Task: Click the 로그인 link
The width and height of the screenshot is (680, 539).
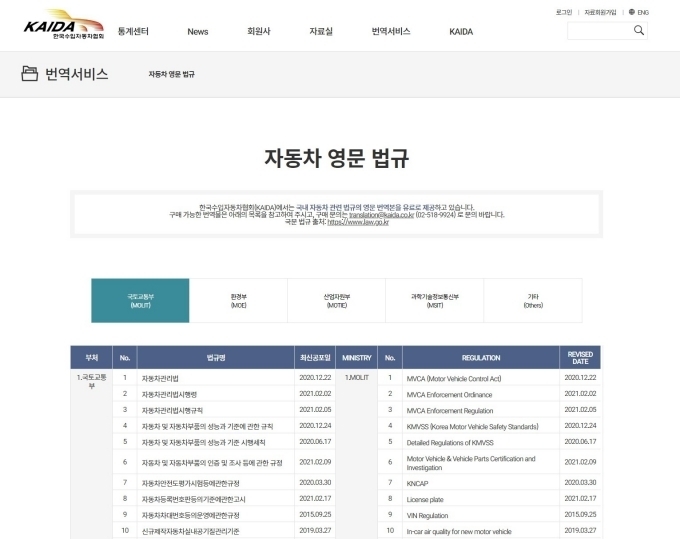Action: 564,12
